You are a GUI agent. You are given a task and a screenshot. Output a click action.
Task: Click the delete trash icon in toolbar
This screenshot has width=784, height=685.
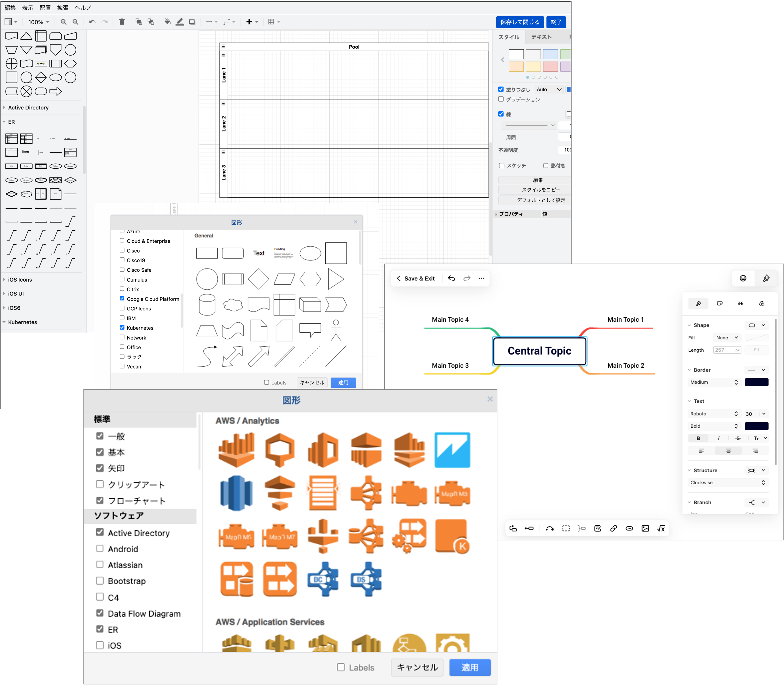point(122,22)
